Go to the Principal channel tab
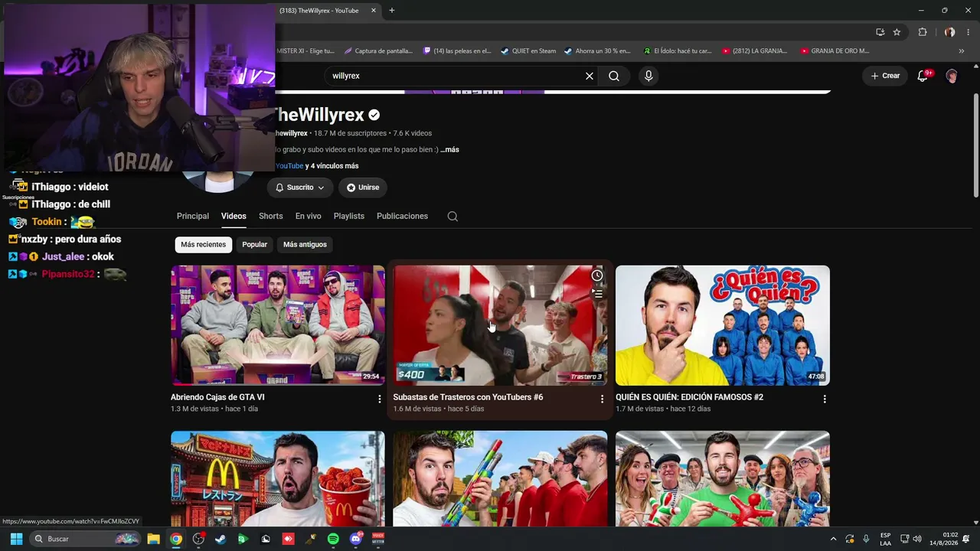 (193, 216)
